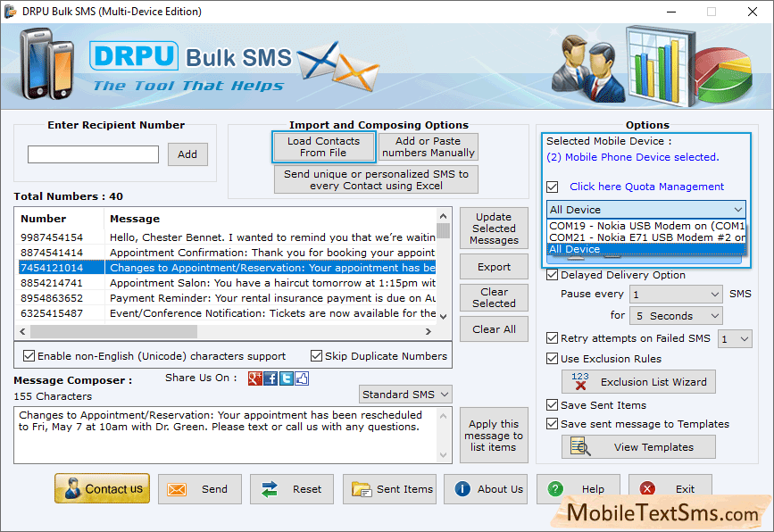Select row with number 8854214741
The width and height of the screenshot is (774, 532).
pyautogui.click(x=227, y=283)
